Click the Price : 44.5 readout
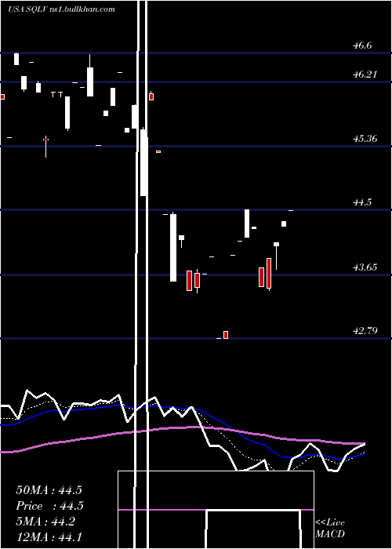The height and width of the screenshot is (549, 392). (49, 506)
